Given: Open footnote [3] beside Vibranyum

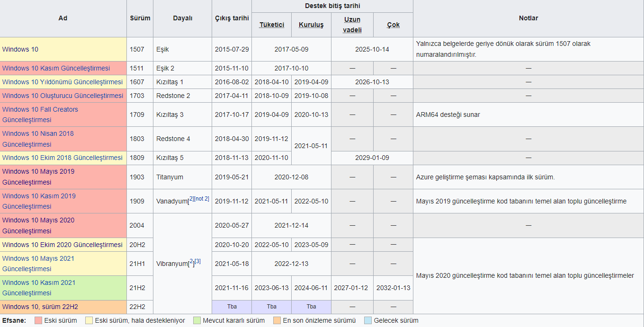Looking at the screenshot, I should pos(197,261).
